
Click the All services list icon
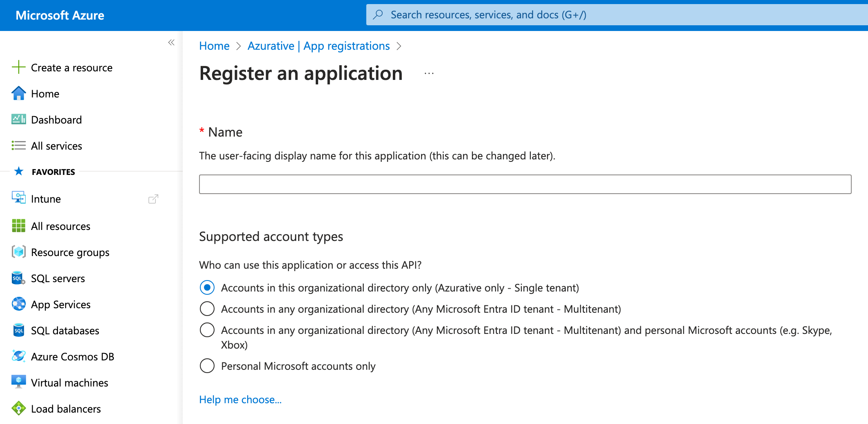pos(19,146)
